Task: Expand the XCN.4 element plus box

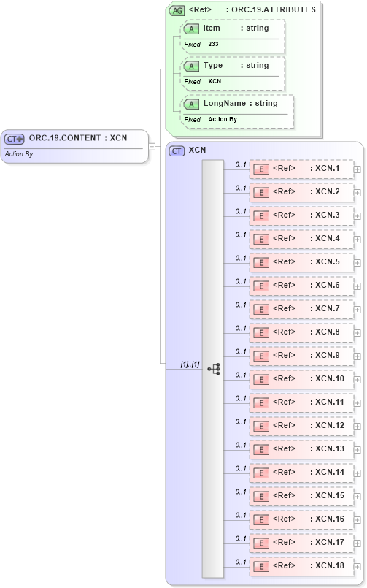Action: pyautogui.click(x=358, y=240)
